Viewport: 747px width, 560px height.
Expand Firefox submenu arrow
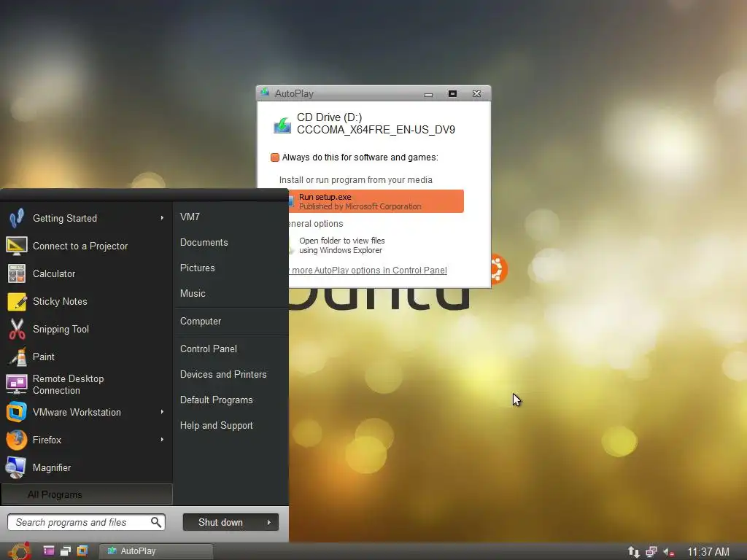162,440
